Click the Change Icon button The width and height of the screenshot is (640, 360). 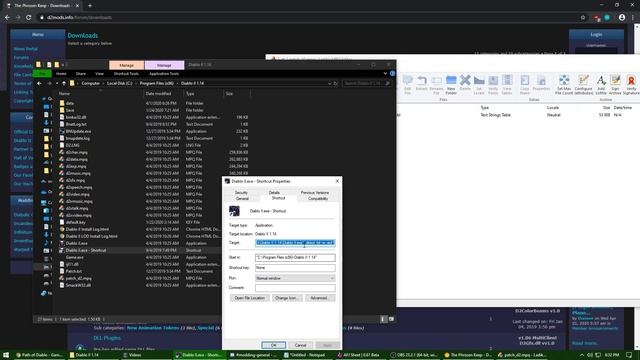[286, 298]
